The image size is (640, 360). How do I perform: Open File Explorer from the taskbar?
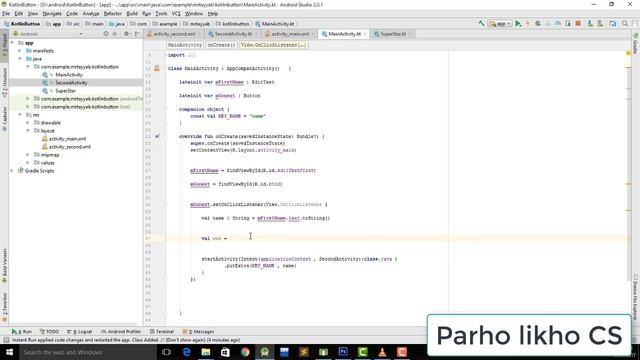[206, 352]
